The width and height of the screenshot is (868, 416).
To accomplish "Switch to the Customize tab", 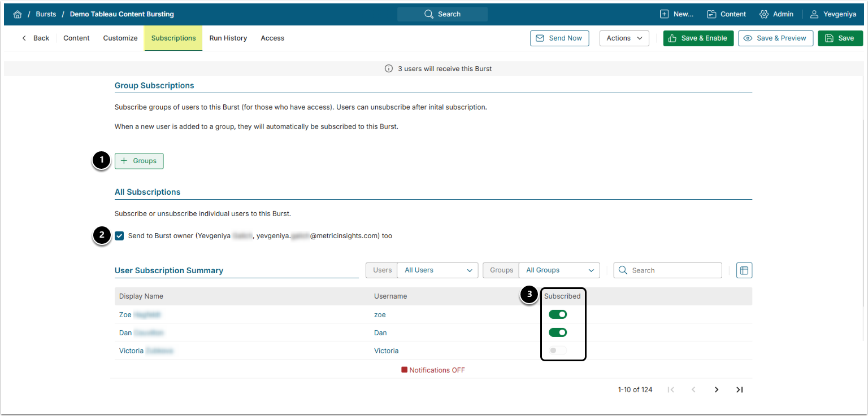I will [120, 38].
